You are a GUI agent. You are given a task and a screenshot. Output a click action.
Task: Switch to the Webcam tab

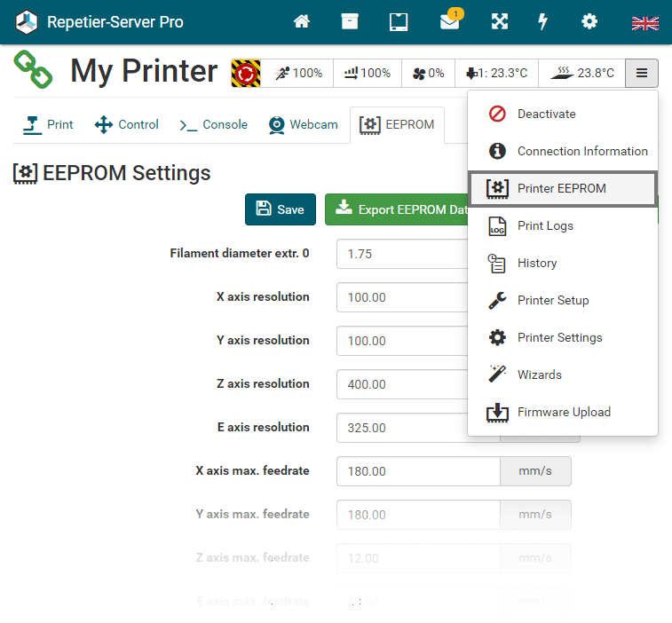303,124
